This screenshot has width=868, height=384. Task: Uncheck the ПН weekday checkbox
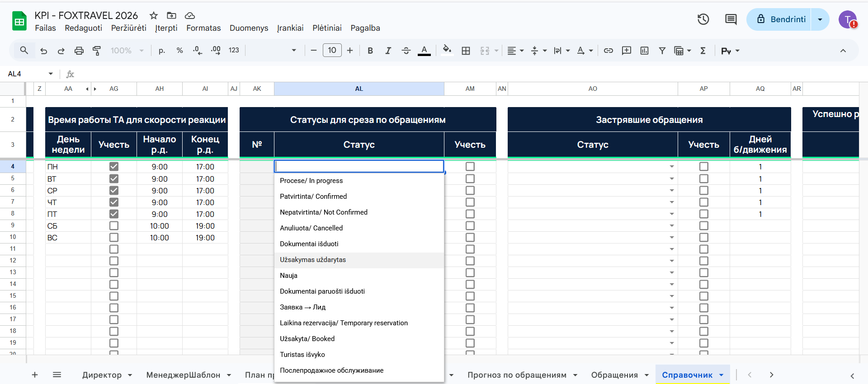[x=114, y=167]
